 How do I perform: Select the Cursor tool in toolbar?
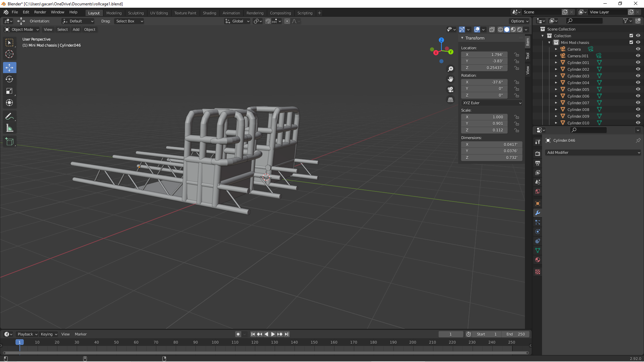pyautogui.click(x=9, y=54)
